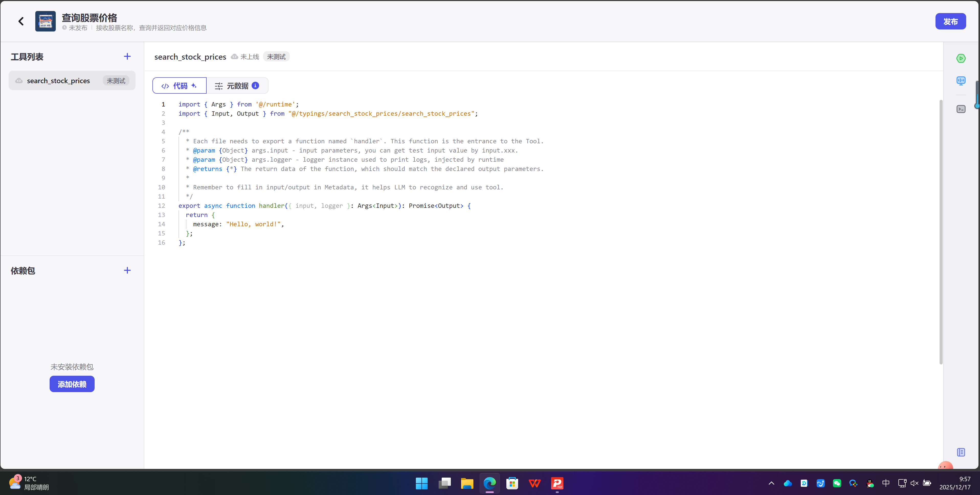Switch to the 元数据 tab
The image size is (980, 495).
click(x=237, y=86)
